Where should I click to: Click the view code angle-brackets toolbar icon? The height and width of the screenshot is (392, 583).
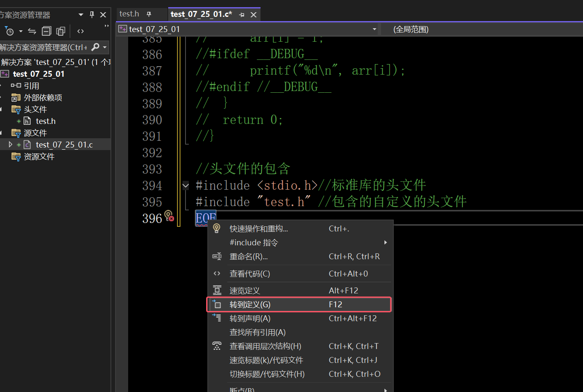click(x=81, y=31)
